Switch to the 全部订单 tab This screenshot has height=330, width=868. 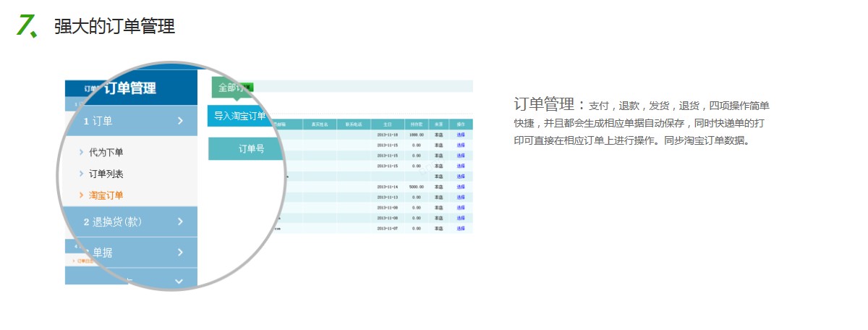232,88
